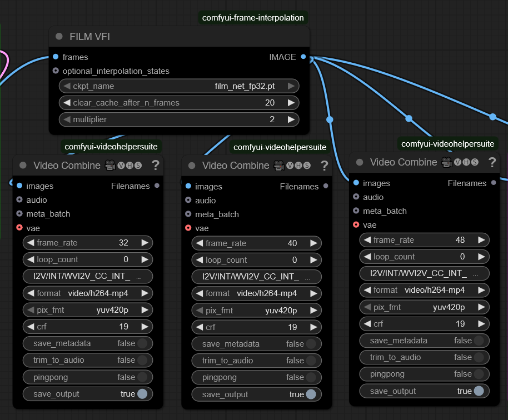
Task: Click reroute dot on link to frame_rate 48 node
Action: click(330, 119)
